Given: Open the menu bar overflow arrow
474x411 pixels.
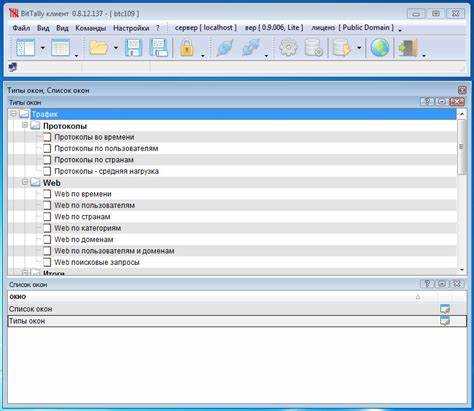Looking at the screenshot, I should [400, 30].
